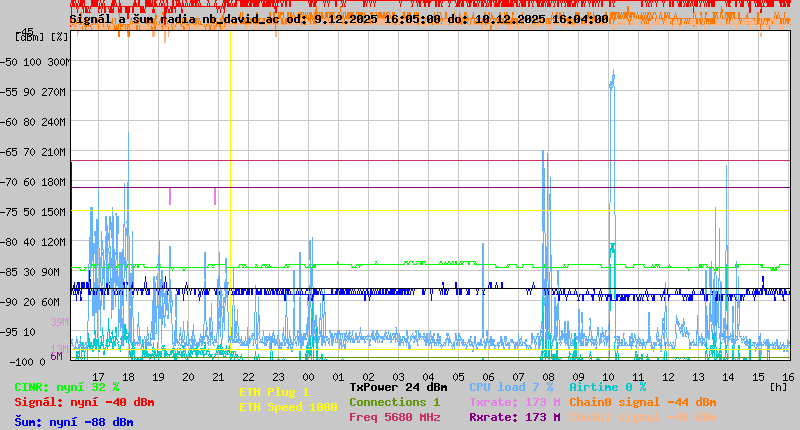
Task: Click hour '09' on the time axis
Action: point(579,377)
